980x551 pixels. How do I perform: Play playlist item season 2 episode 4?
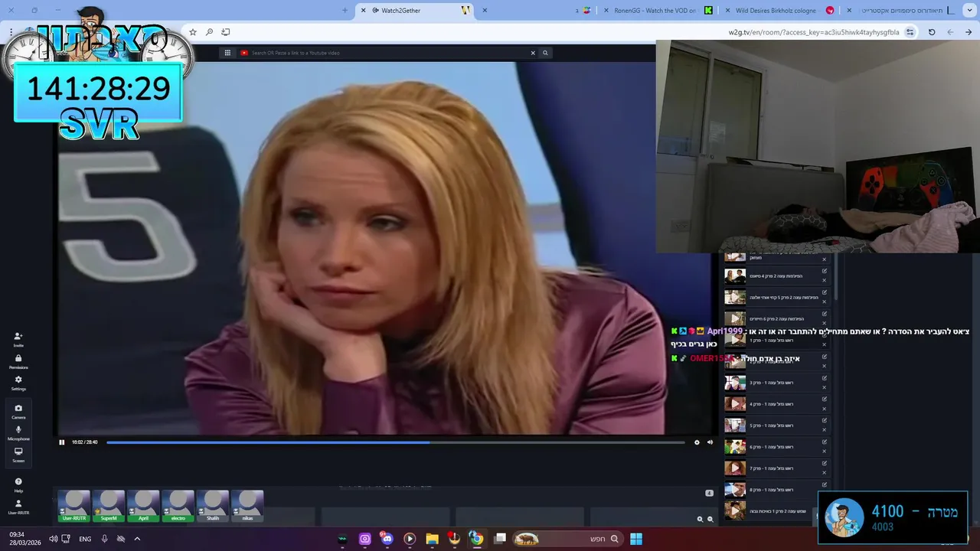[735, 276]
